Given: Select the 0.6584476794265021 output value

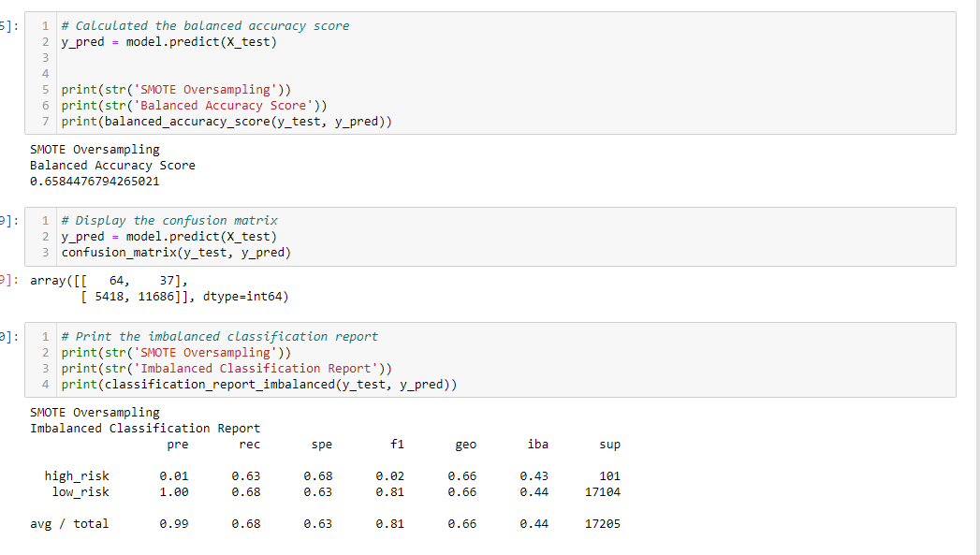Looking at the screenshot, I should point(95,182).
